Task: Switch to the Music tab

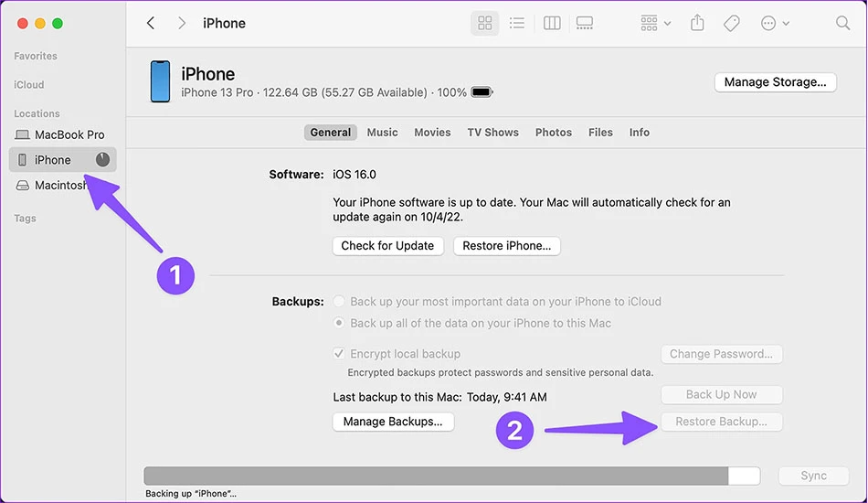Action: coord(382,133)
